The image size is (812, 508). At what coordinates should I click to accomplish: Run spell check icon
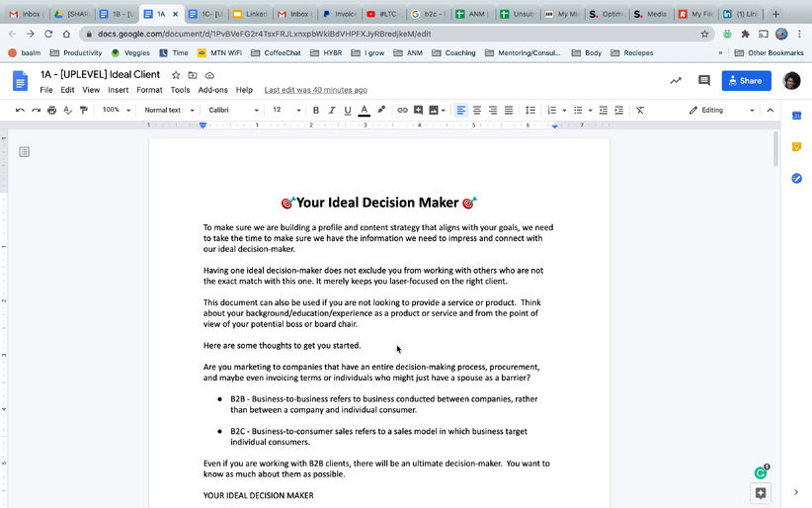(67, 110)
